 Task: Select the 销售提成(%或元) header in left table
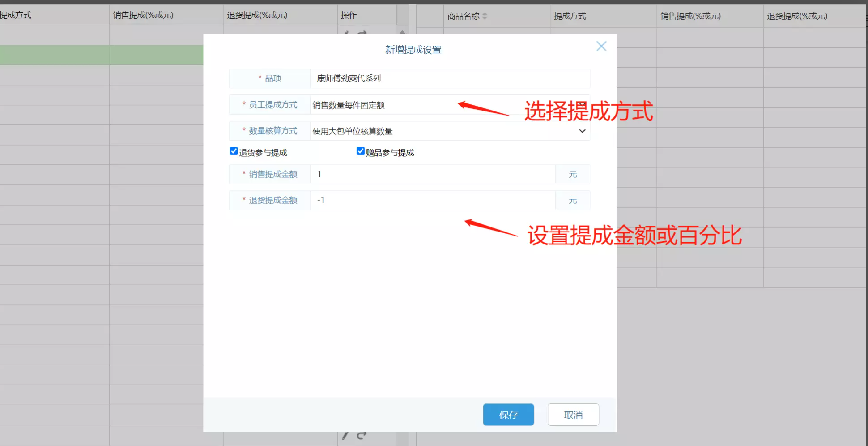pyautogui.click(x=143, y=15)
